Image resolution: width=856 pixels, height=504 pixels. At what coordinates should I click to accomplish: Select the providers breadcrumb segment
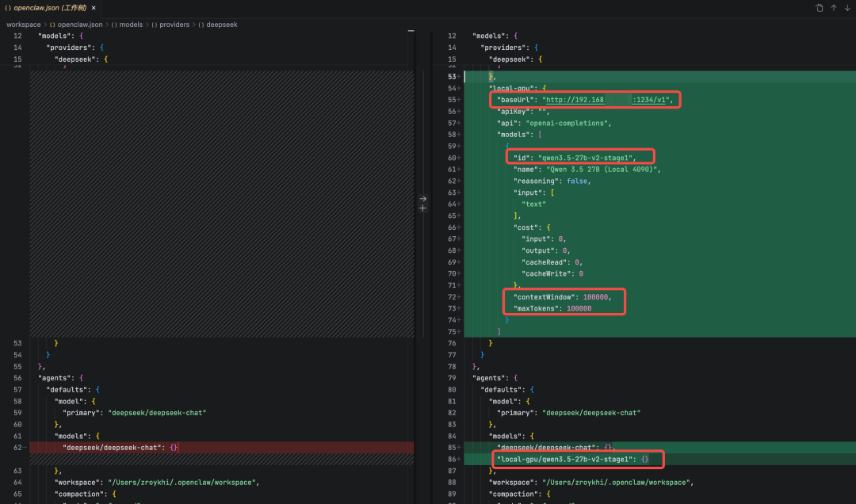174,25
